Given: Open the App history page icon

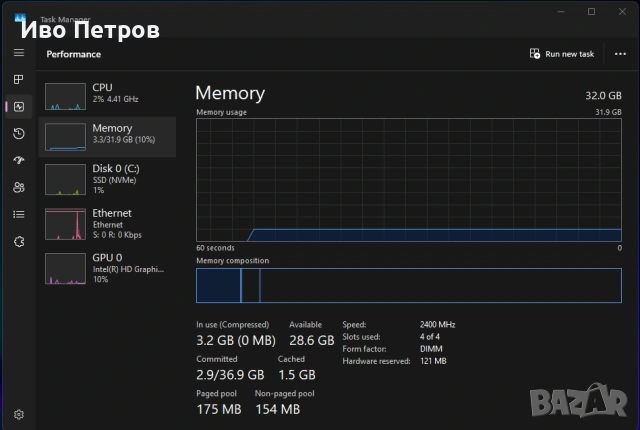Looking at the screenshot, I should click(x=18, y=133).
